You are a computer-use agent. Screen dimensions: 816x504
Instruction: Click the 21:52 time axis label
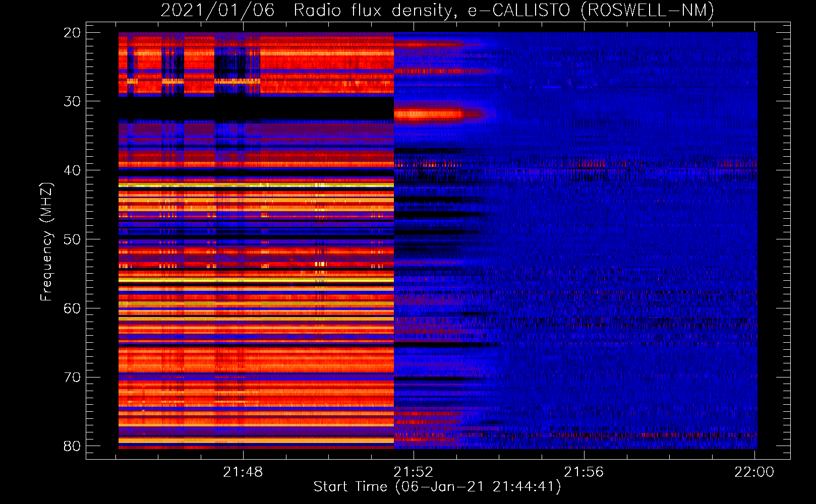(x=414, y=472)
